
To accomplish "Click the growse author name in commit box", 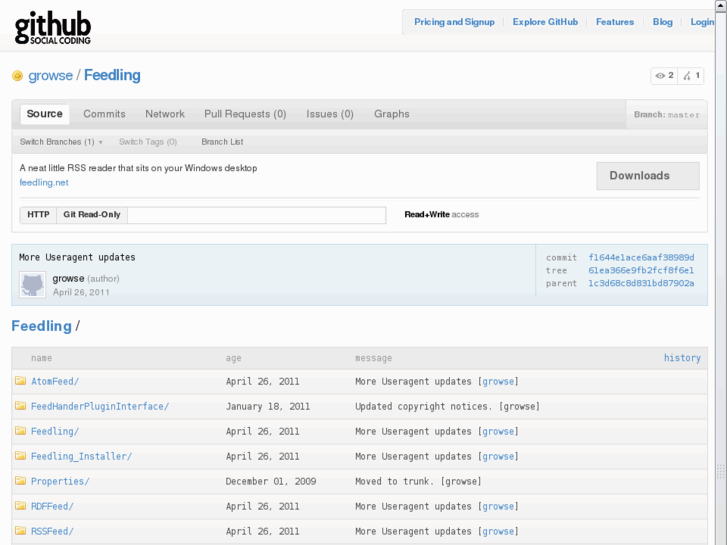I will (68, 279).
